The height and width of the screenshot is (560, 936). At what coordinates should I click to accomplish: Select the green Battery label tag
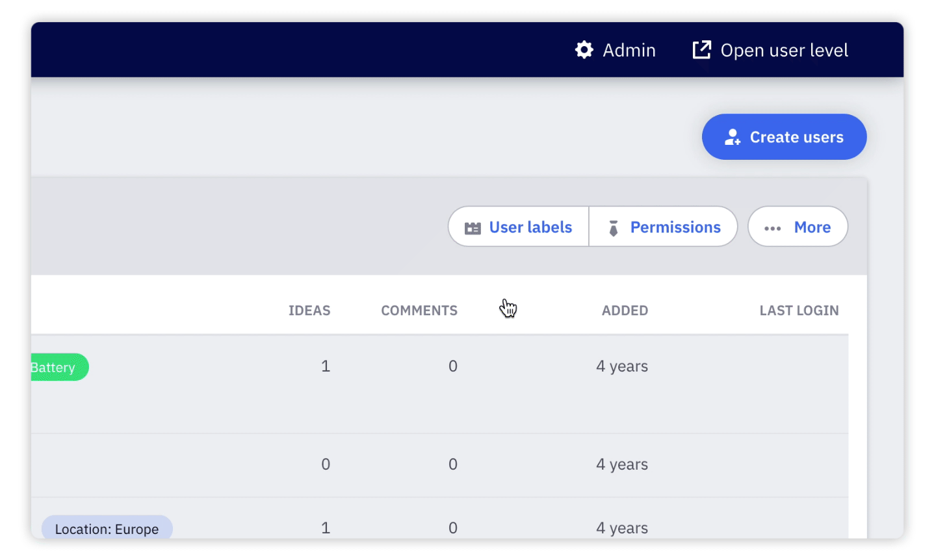[57, 368]
